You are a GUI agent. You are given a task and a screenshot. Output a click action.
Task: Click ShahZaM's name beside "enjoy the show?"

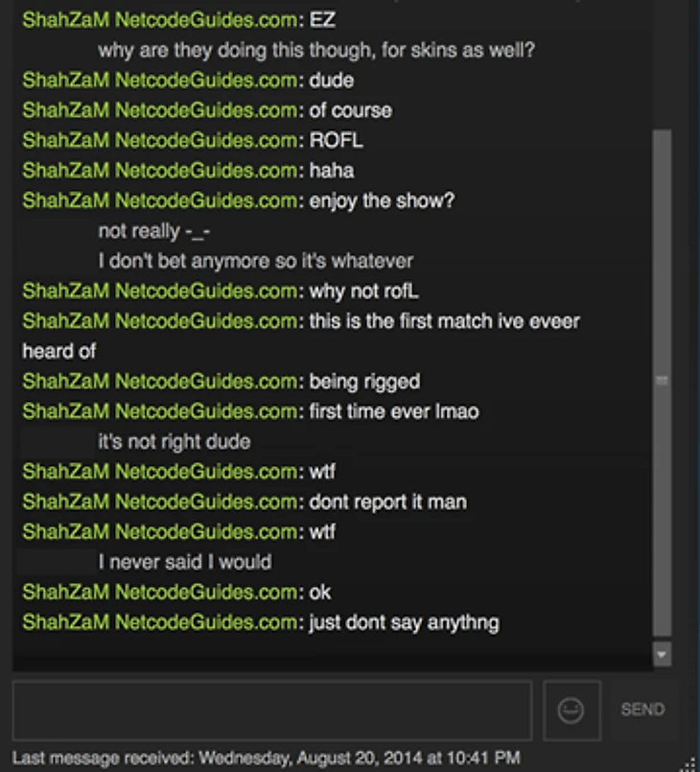160,200
